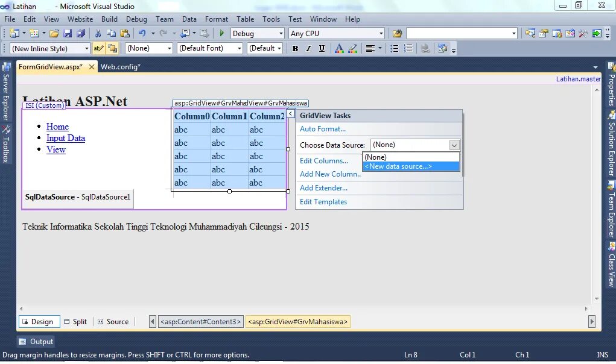The image size is (616, 364).
Task: Click the New Project icon
Action: tap(14, 34)
